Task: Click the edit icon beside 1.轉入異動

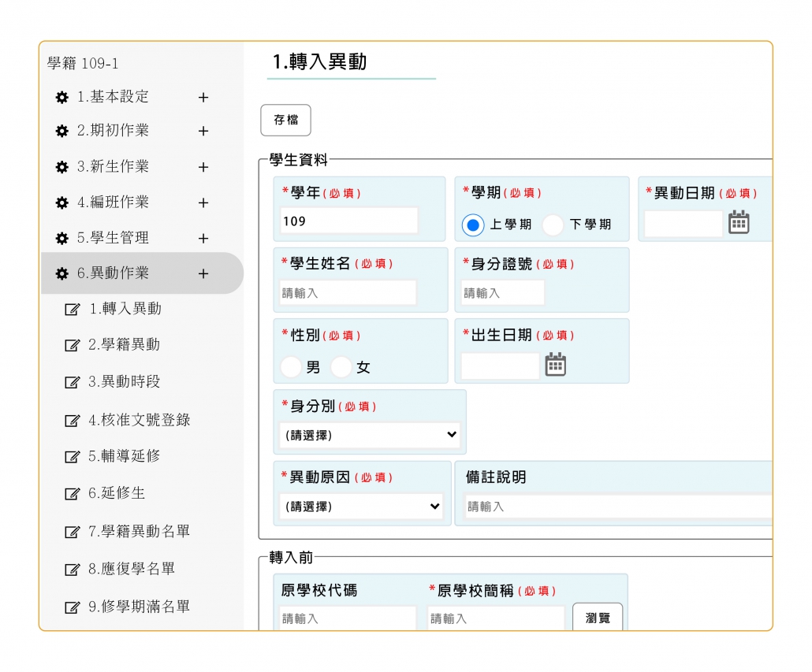Action: (72, 310)
